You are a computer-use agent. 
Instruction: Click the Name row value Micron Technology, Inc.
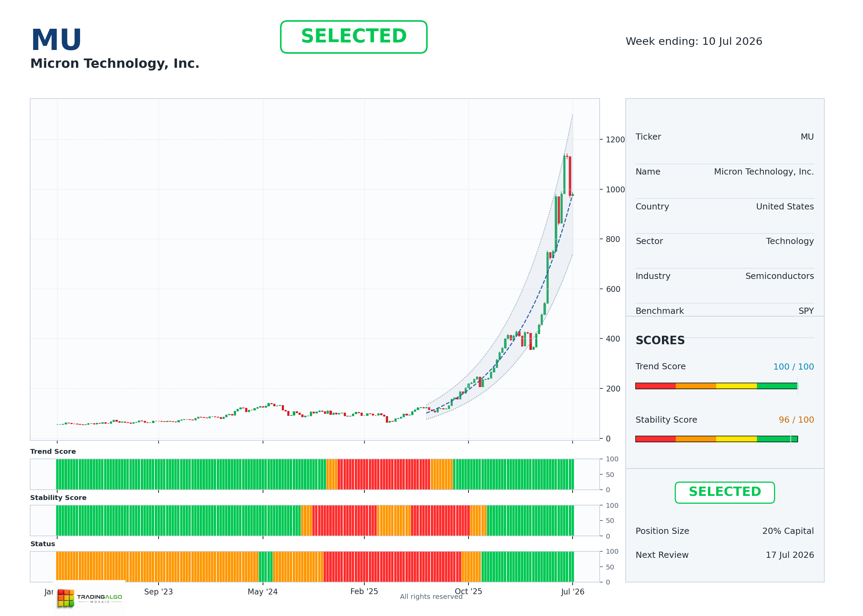(764, 172)
